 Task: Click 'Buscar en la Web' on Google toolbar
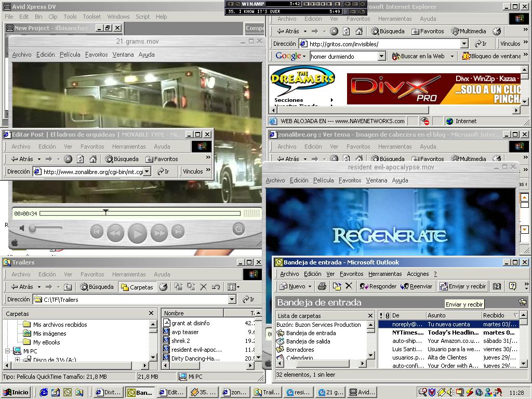418,56
